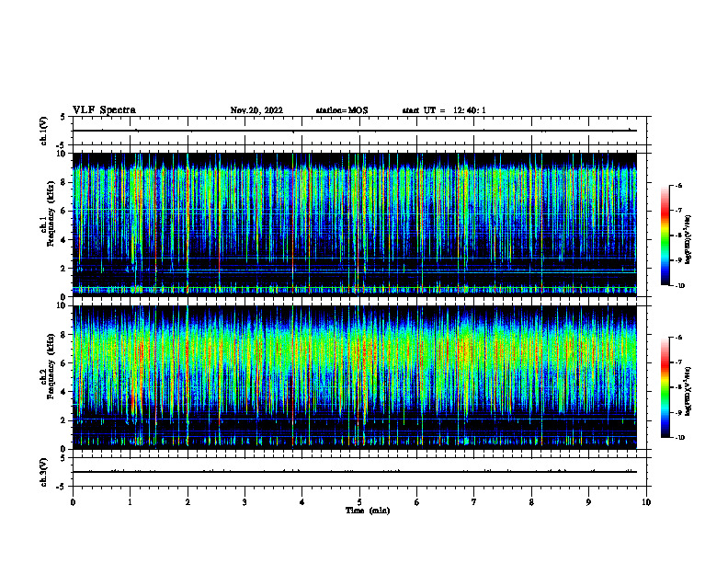Click "-6" on the ch.1 color bar
Viewport: 728px width, 563px height.
[678, 185]
